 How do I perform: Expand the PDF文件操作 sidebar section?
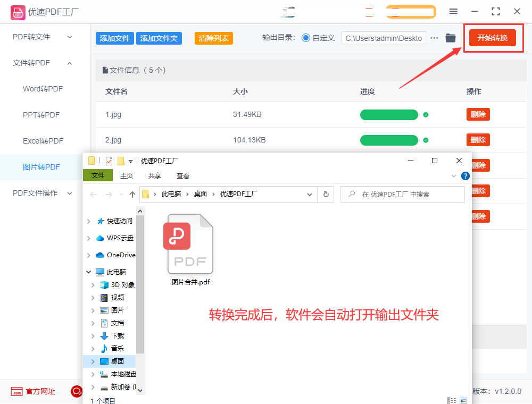click(x=70, y=193)
